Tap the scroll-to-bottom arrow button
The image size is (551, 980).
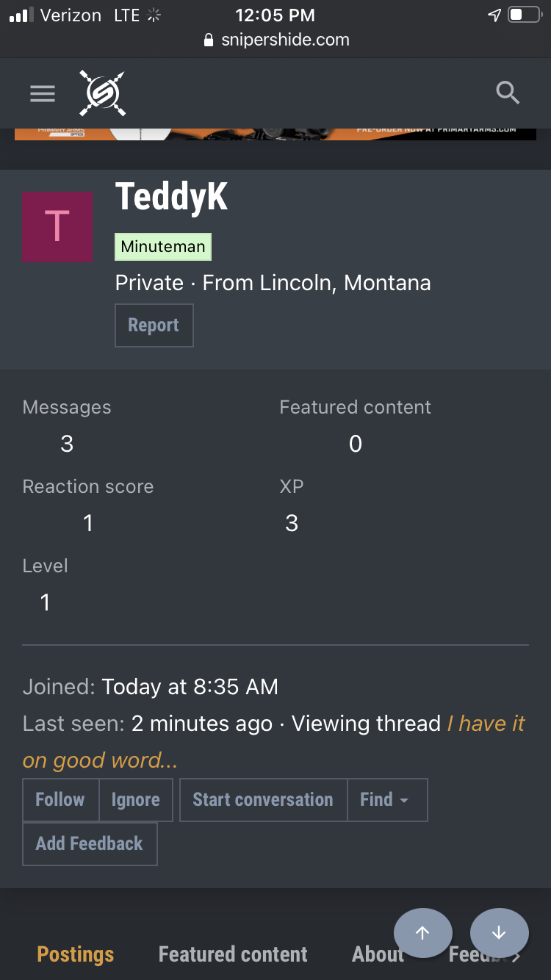pyautogui.click(x=499, y=933)
